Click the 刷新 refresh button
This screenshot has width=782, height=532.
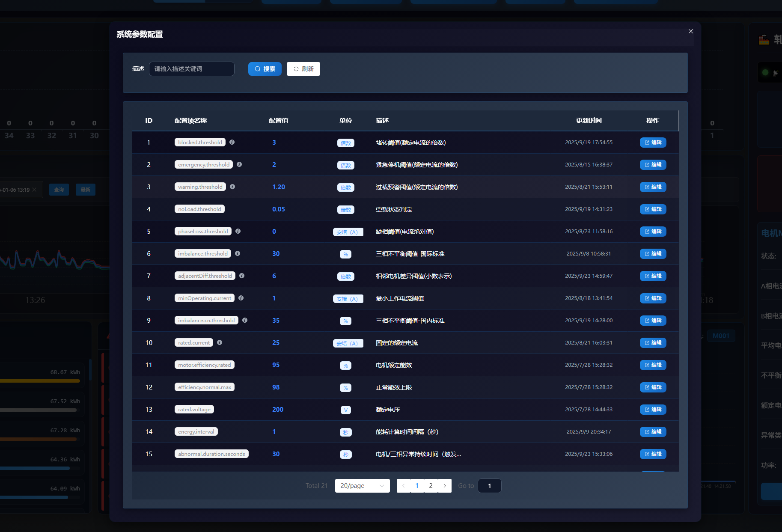pos(303,69)
